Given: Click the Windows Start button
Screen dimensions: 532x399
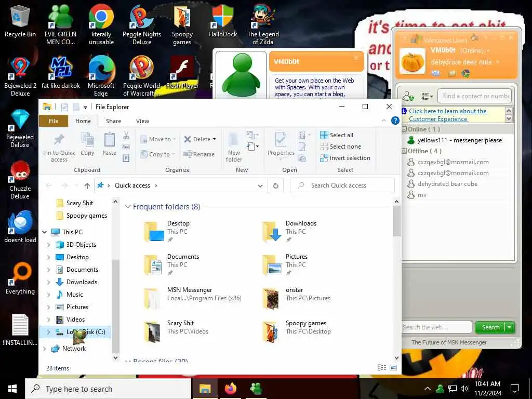Looking at the screenshot, I should coord(12,389).
